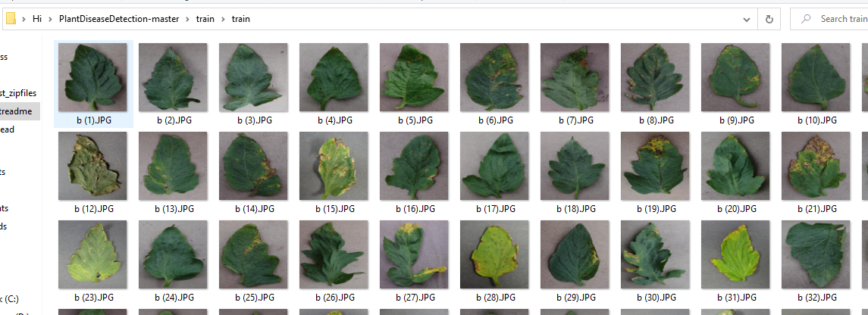Viewport: 868px width, 315px height.
Task: Expand chevron between the two train breadcrumbs
Action: click(223, 19)
